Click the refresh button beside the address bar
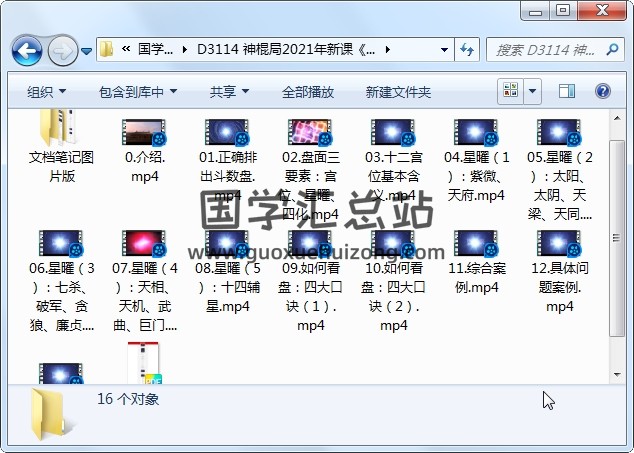The image size is (634, 453). pyautogui.click(x=467, y=49)
